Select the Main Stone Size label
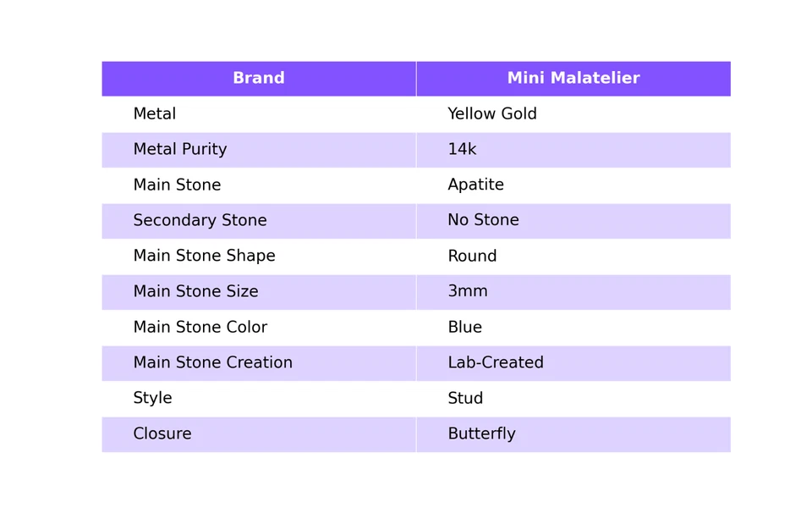 195,292
